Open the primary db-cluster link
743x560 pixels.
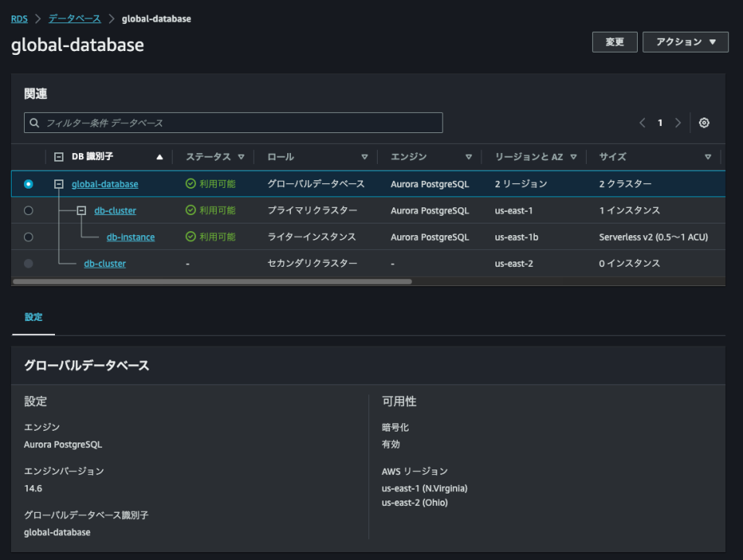pyautogui.click(x=115, y=210)
